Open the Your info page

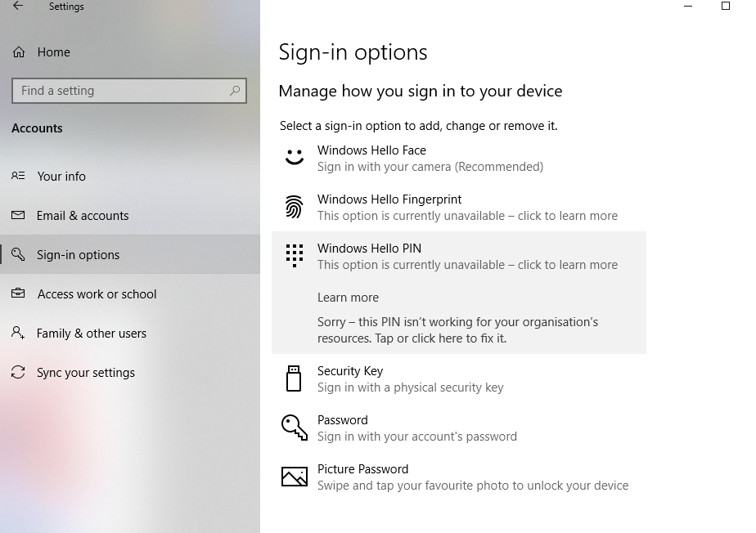coord(130,177)
